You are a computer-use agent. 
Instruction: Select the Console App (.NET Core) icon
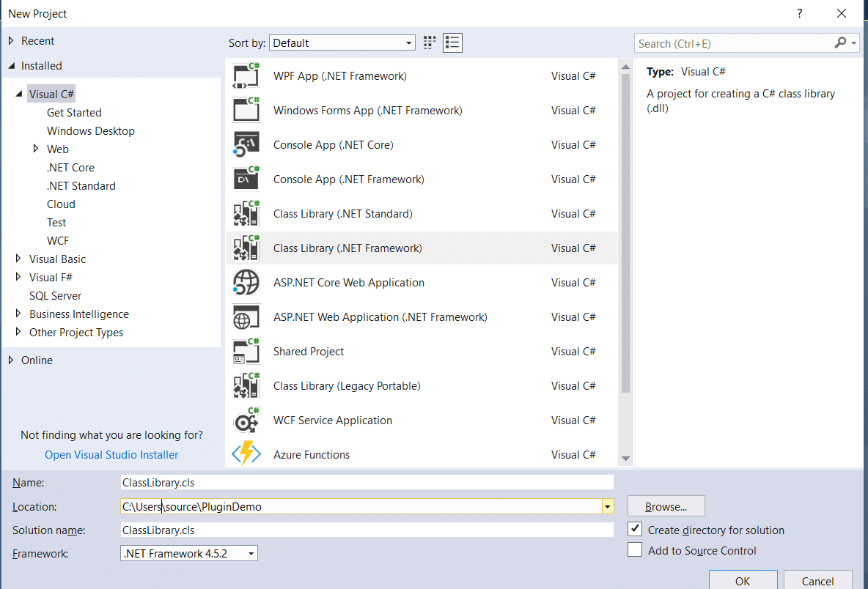(246, 145)
